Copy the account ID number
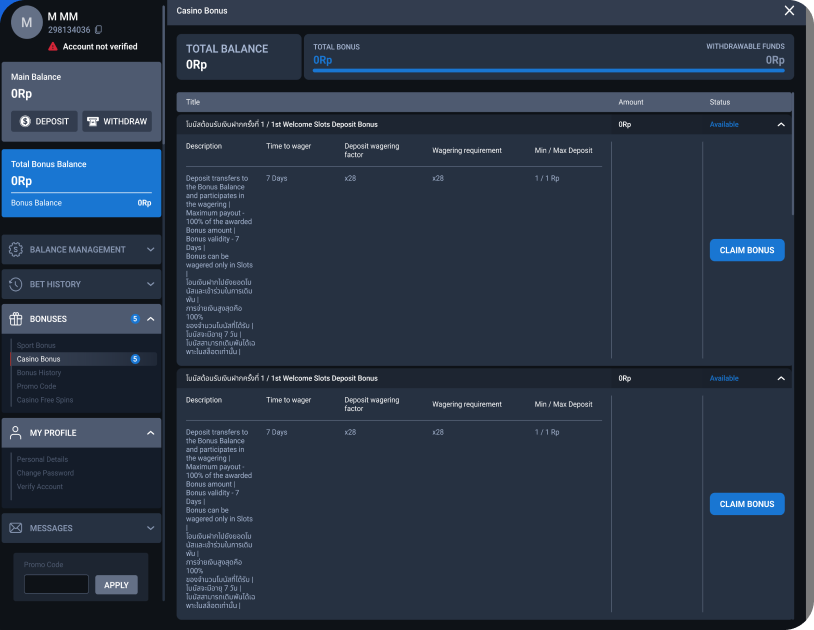This screenshot has height=630, width=814. coord(98,30)
